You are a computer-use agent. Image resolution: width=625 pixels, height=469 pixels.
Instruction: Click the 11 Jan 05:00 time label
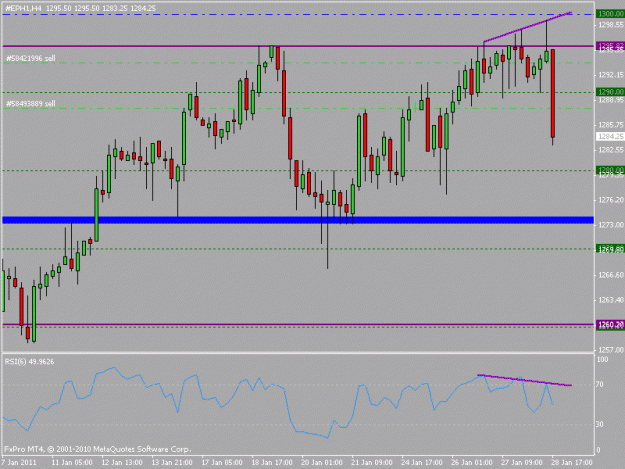click(x=72, y=463)
